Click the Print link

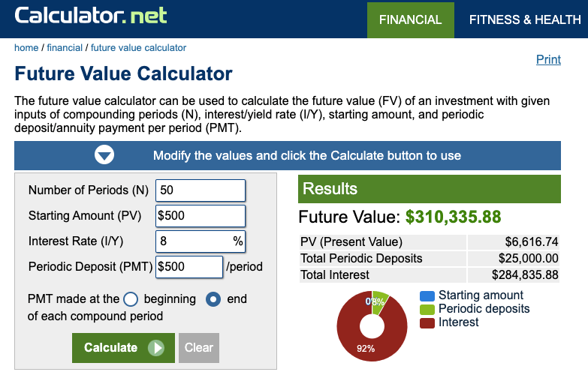pos(548,59)
